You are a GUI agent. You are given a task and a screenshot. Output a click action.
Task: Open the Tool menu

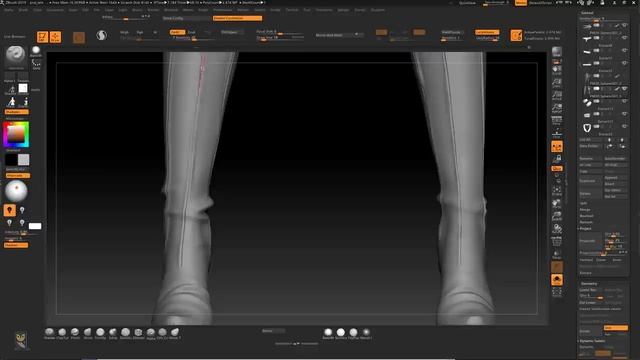click(307, 10)
